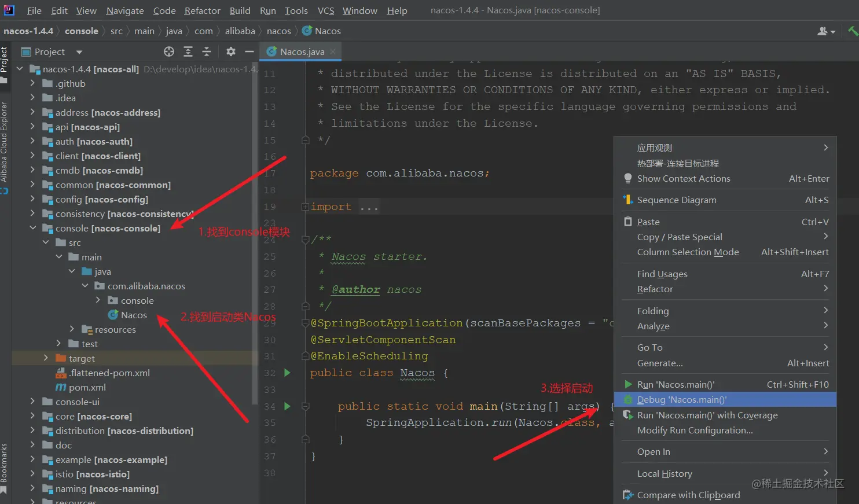859x504 pixels.
Task: Open the Folding submenu
Action: click(x=725, y=311)
